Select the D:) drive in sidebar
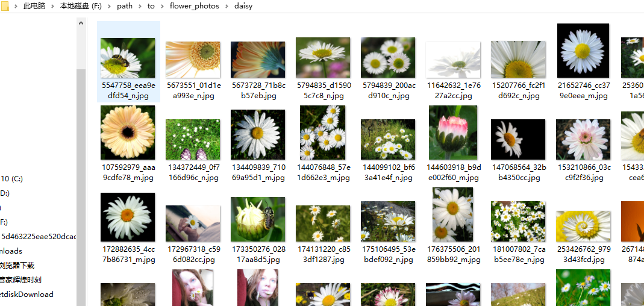 pyautogui.click(x=4, y=193)
